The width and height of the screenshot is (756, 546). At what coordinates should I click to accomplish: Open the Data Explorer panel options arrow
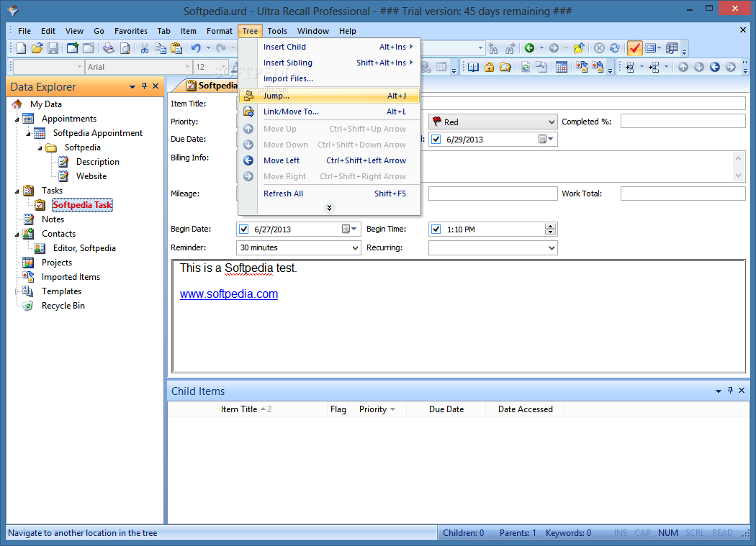pyautogui.click(x=132, y=87)
